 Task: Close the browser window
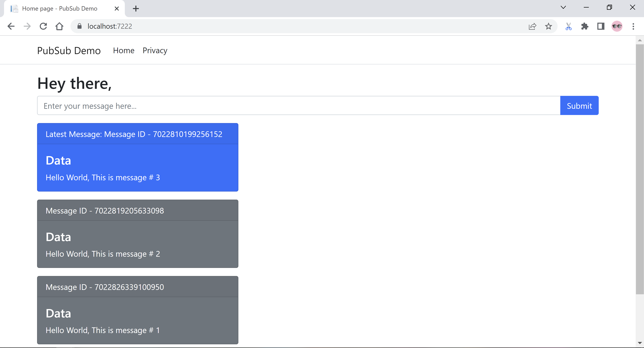[632, 7]
